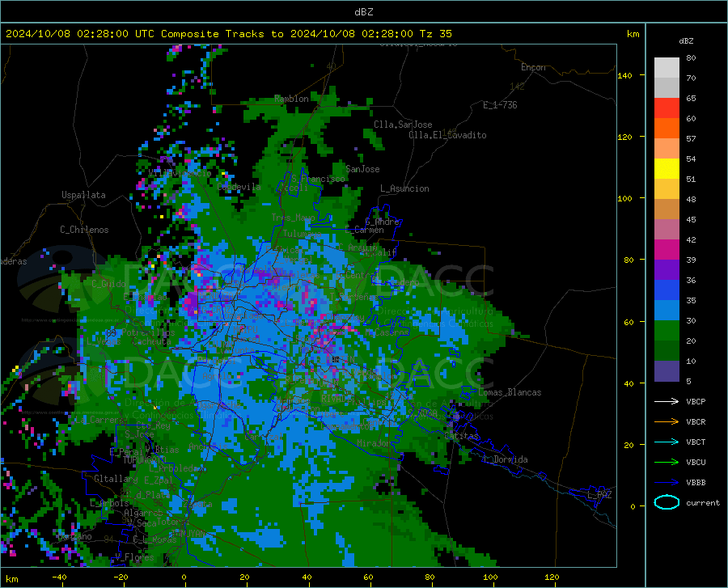
Task: Click the 'Cacheuta' place label
Action: (x=151, y=341)
